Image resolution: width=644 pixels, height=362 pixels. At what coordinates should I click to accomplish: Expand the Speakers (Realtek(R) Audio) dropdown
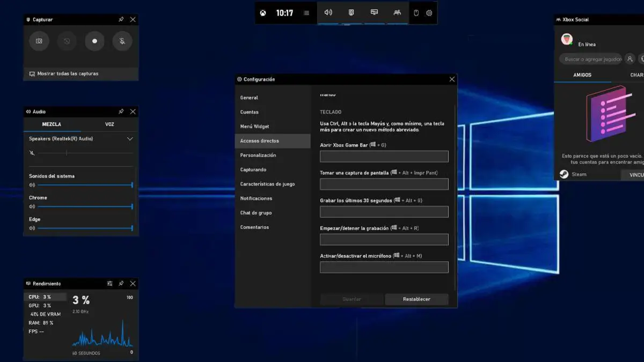click(x=130, y=139)
